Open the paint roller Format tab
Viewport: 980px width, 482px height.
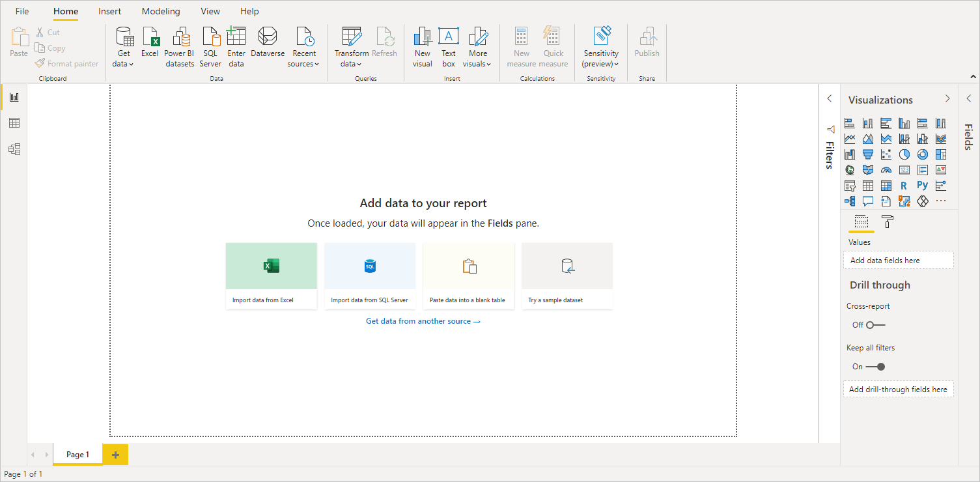887,221
